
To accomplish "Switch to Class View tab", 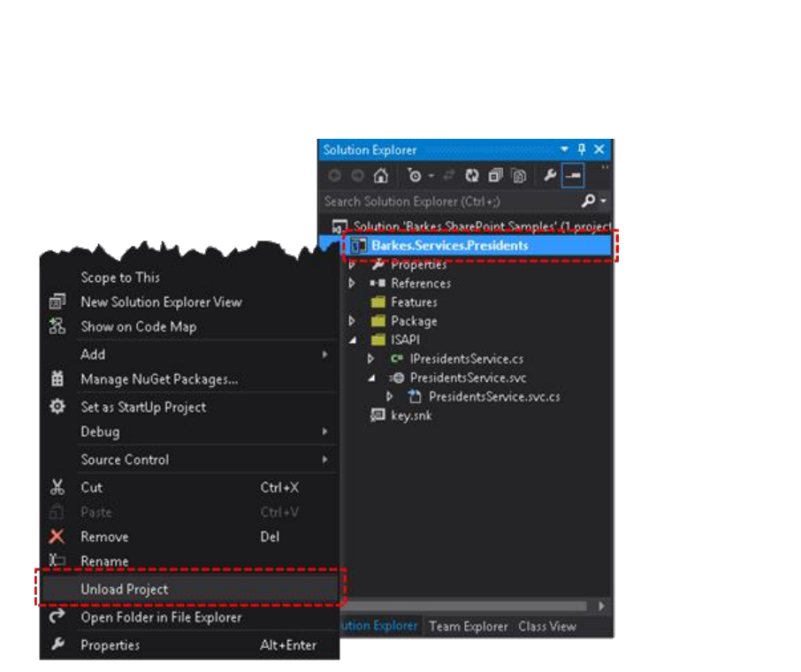I will point(547,627).
